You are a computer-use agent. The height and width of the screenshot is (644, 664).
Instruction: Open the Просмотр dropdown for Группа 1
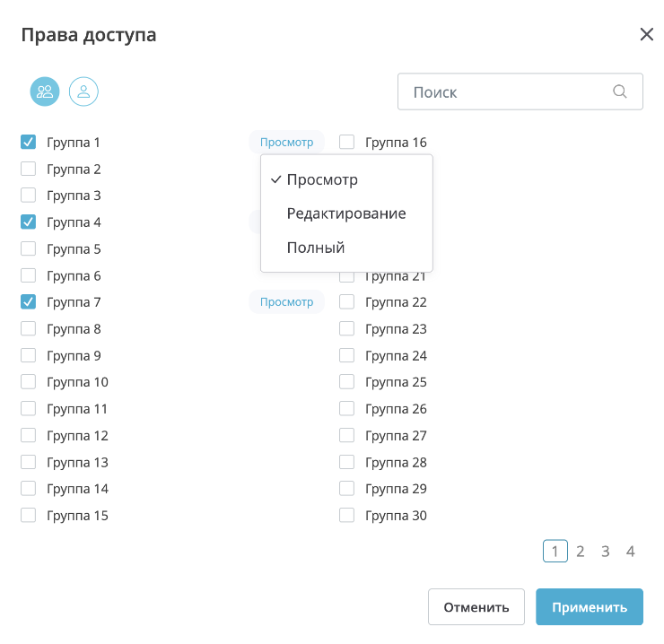pyautogui.click(x=286, y=142)
